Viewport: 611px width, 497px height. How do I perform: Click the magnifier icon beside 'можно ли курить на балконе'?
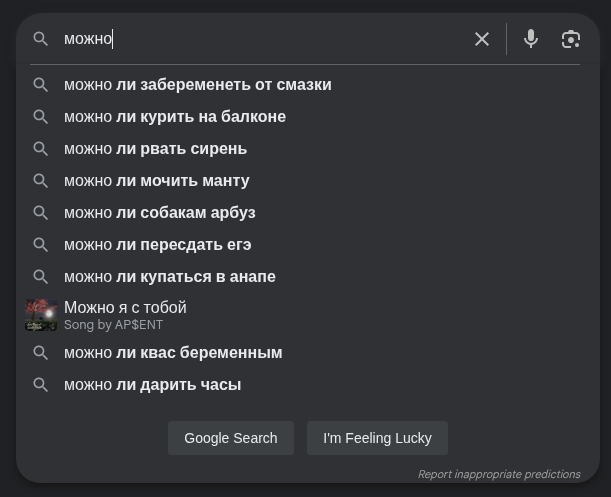[x=41, y=117]
